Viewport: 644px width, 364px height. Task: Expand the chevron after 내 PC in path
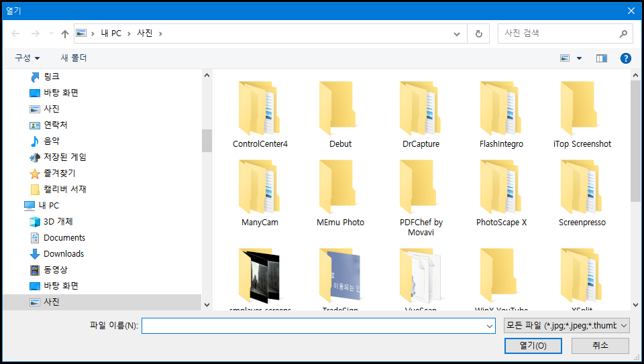(129, 34)
